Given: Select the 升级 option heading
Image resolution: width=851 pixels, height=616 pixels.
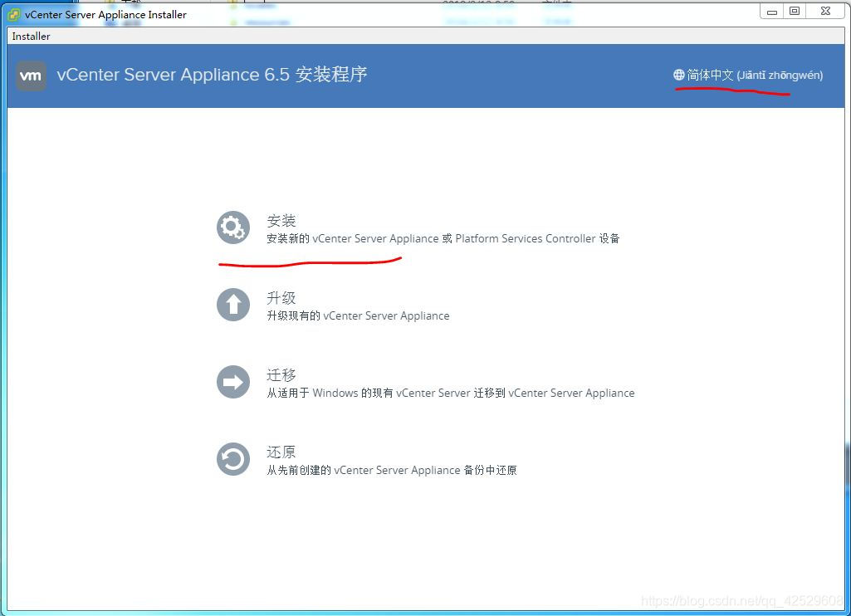Looking at the screenshot, I should (281, 298).
